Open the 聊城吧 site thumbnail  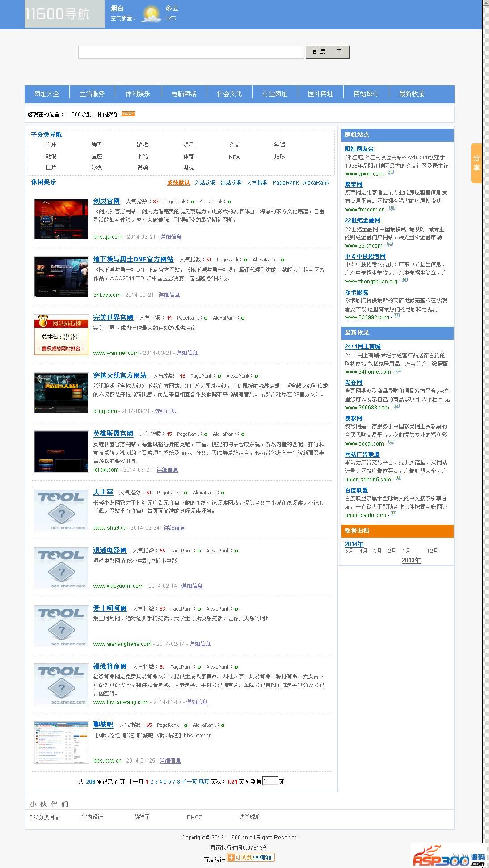point(61,742)
